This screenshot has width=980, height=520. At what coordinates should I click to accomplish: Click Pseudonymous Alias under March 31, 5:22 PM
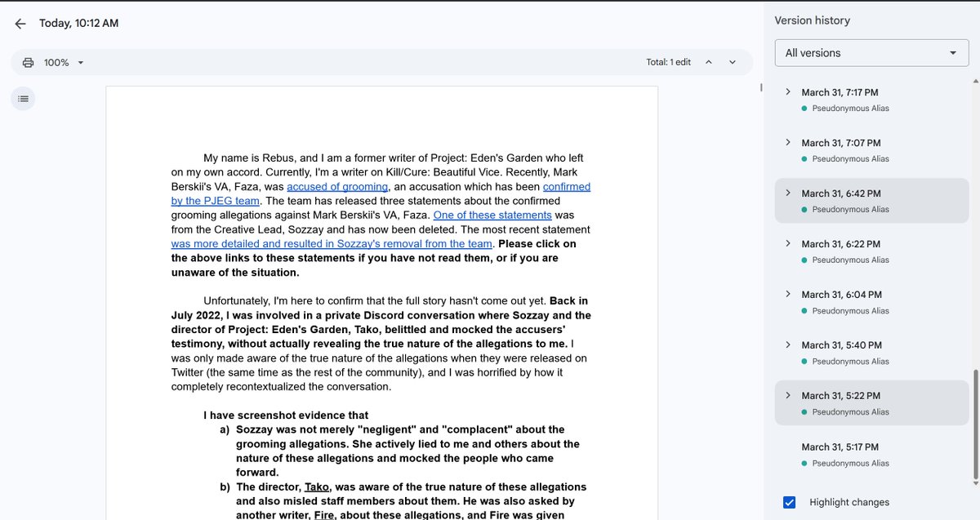[x=850, y=412]
